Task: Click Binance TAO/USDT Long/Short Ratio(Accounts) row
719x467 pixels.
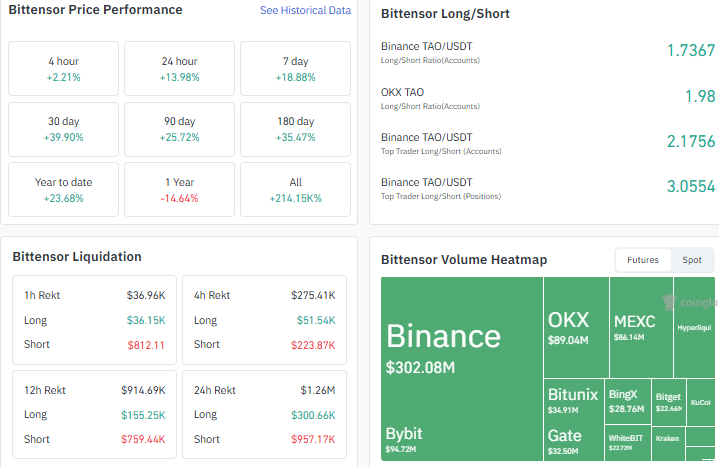Action: click(548, 52)
